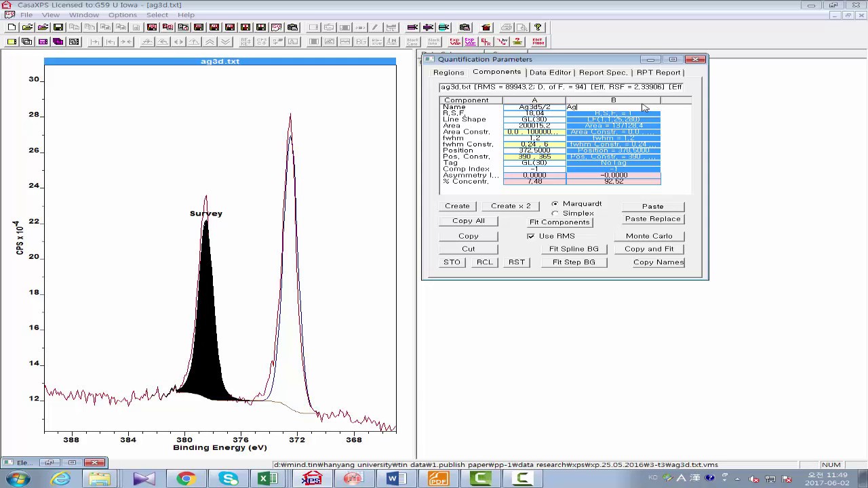Viewport: 868px width, 488px height.
Task: Open Skype from the taskbar
Action: [x=228, y=479]
